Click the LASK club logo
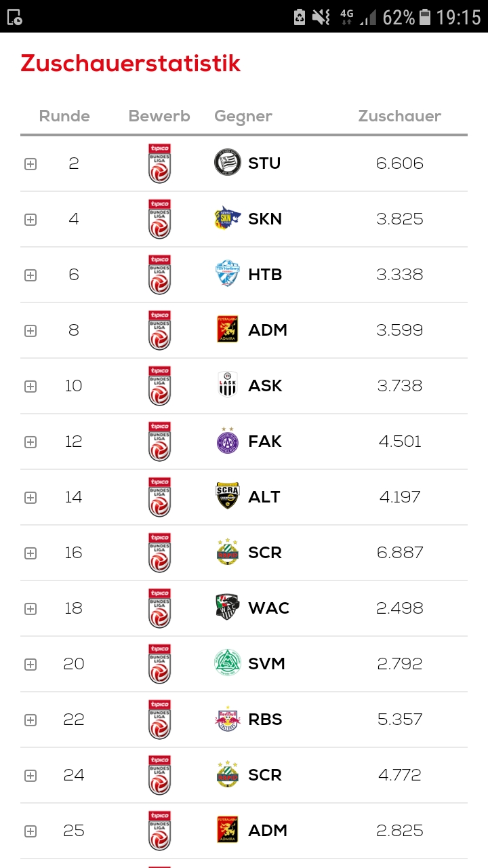Screen dimensions: 488x868 (228, 386)
